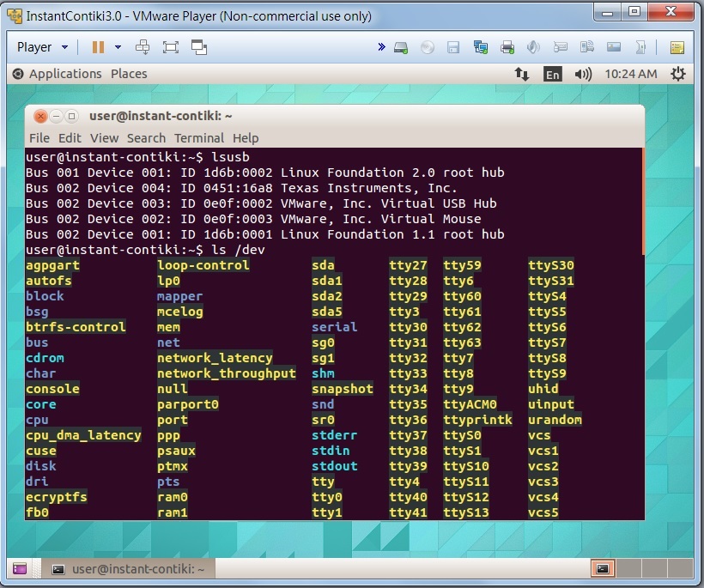Click the USB device icon after sound
This screenshot has width=704, height=588.
coord(561,46)
